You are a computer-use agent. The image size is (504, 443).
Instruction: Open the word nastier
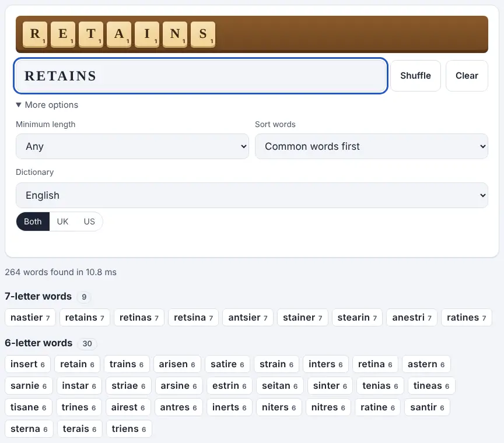click(30, 318)
